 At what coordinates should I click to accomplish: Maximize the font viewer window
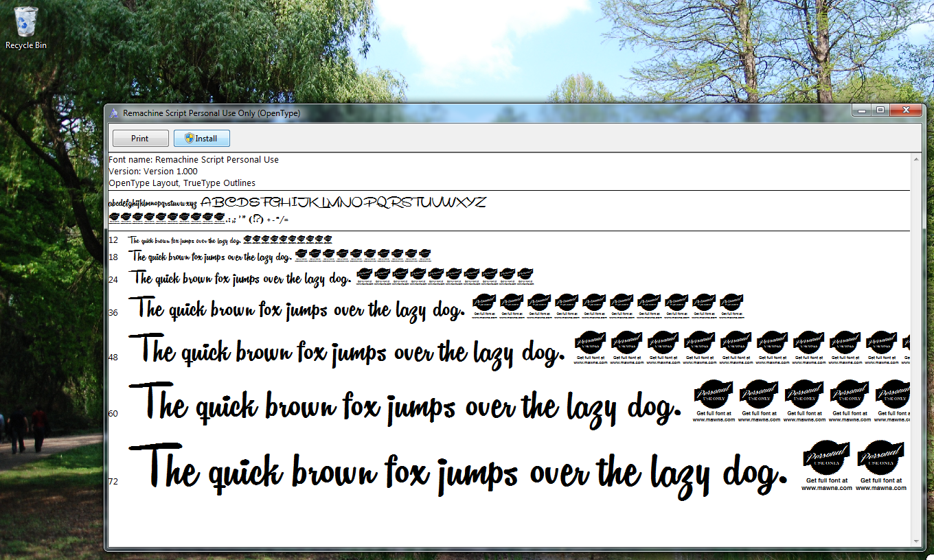tap(880, 110)
